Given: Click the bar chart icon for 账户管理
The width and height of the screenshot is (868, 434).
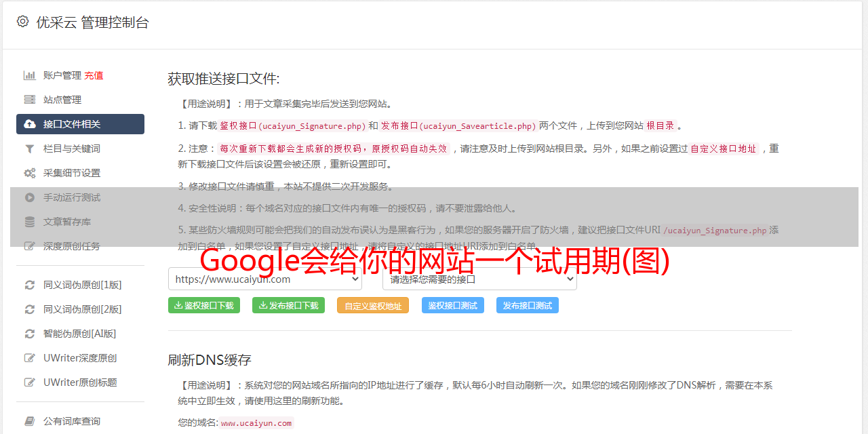Looking at the screenshot, I should [x=30, y=75].
